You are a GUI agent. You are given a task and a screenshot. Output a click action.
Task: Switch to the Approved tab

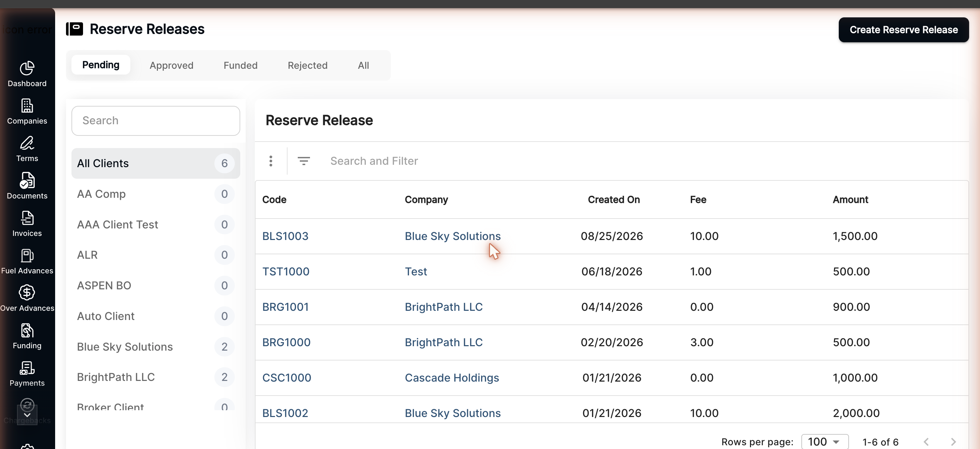pyautogui.click(x=171, y=65)
